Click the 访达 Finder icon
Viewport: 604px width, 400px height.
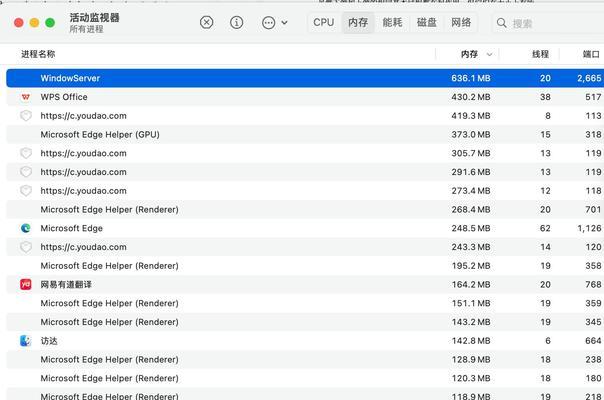click(26, 341)
